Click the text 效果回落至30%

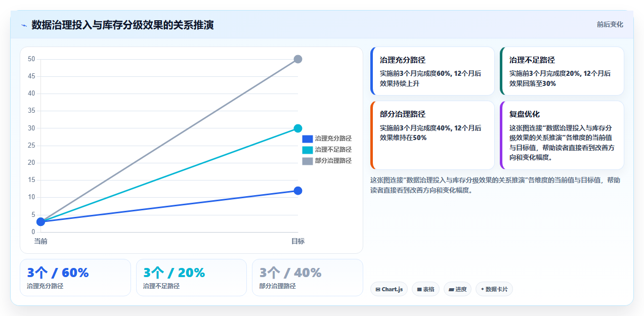pyautogui.click(x=533, y=83)
